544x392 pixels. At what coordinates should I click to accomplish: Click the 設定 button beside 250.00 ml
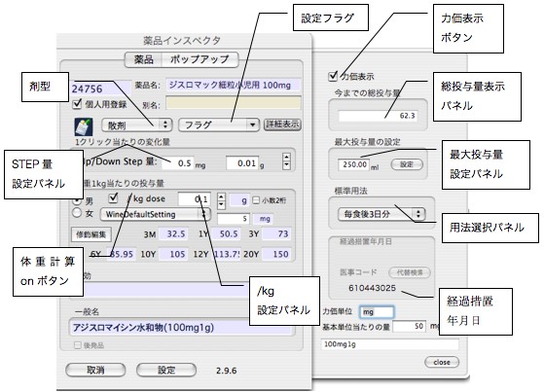(407, 164)
